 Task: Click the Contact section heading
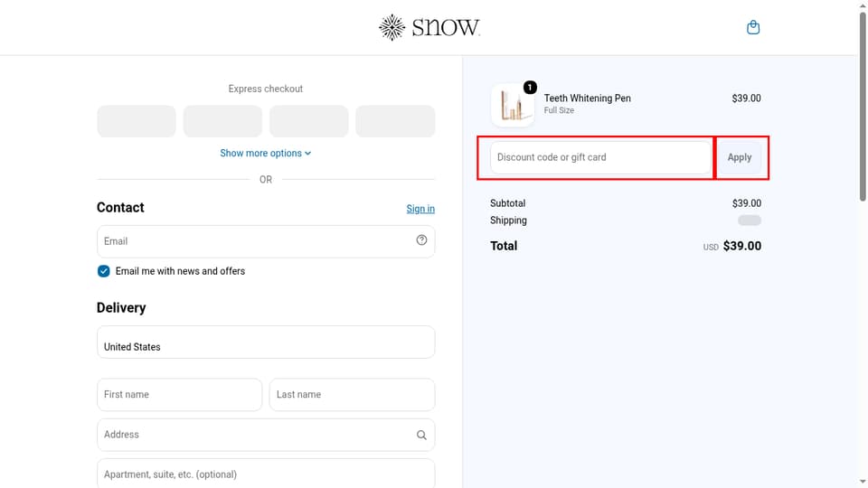(120, 208)
